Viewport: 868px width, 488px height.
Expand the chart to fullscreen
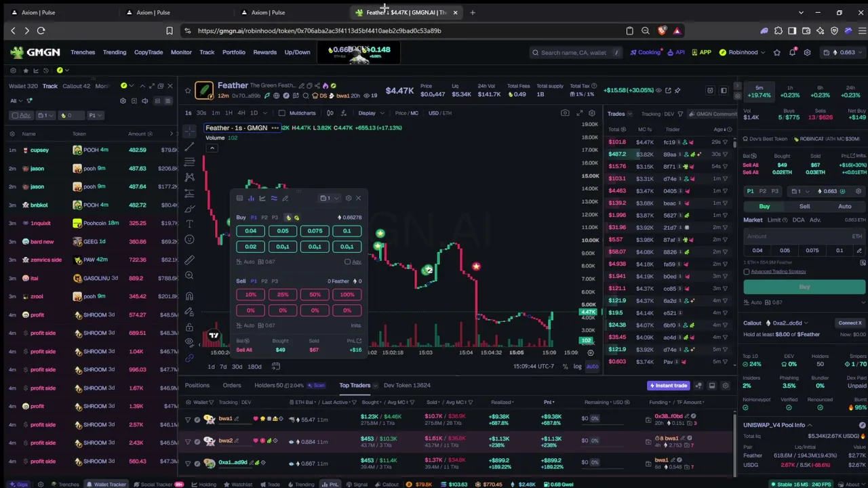[x=579, y=113]
